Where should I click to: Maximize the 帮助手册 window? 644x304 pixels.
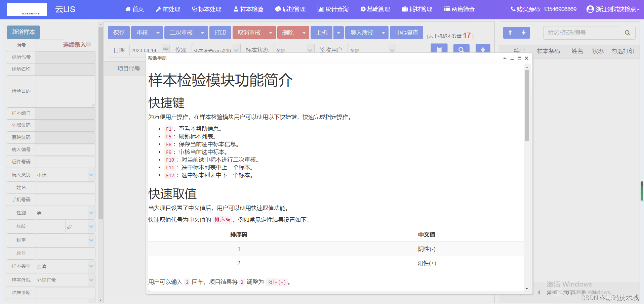tap(519, 58)
